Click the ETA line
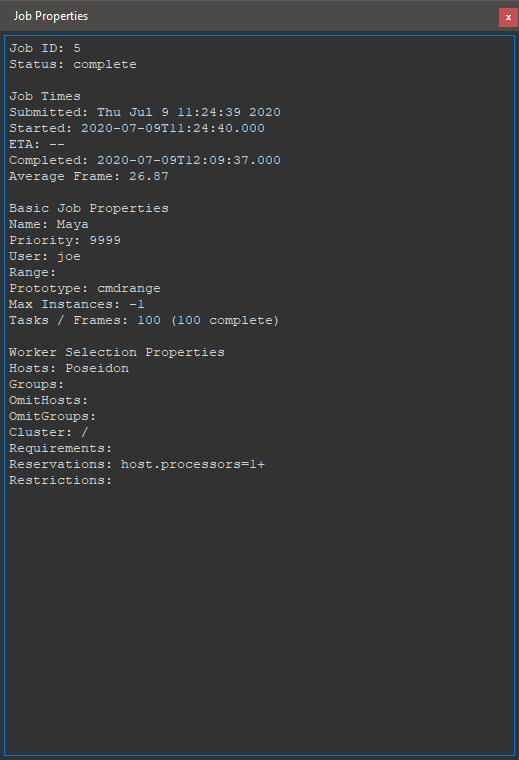 (37, 144)
